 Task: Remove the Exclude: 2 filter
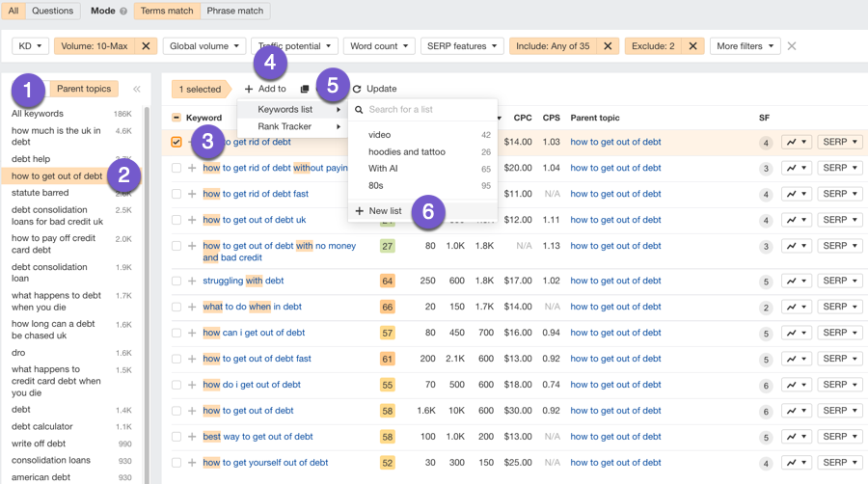(x=693, y=46)
